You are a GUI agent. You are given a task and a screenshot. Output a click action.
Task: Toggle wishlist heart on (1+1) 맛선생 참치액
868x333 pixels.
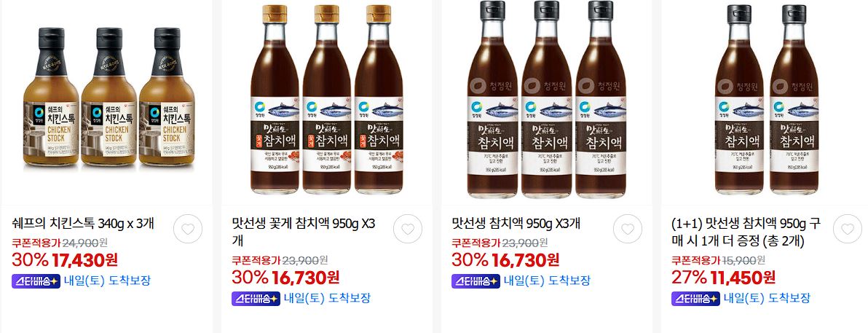click(x=848, y=229)
